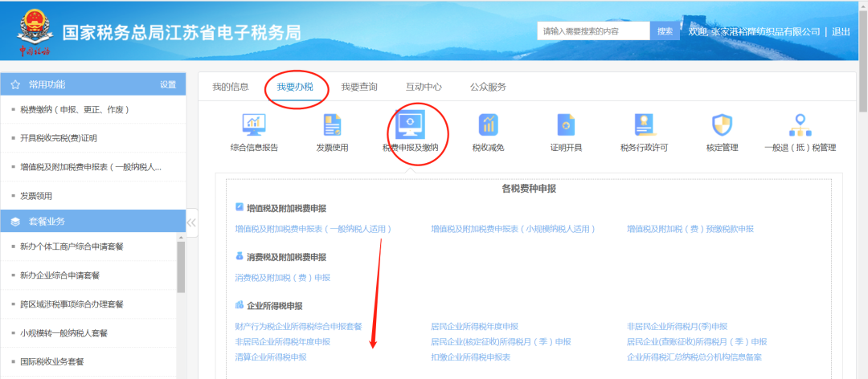Switch to 我的信息 tab
This screenshot has height=379, width=868.
(231, 87)
